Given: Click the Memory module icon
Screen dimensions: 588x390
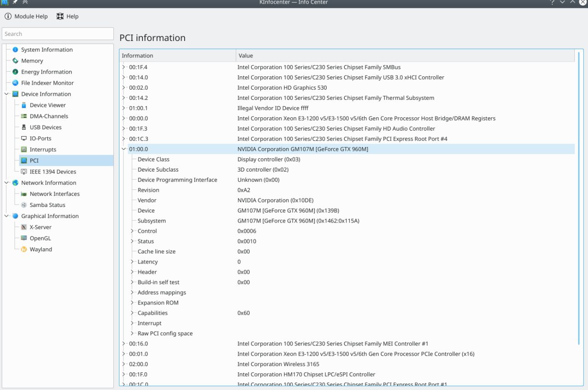Looking at the screenshot, I should pos(15,61).
